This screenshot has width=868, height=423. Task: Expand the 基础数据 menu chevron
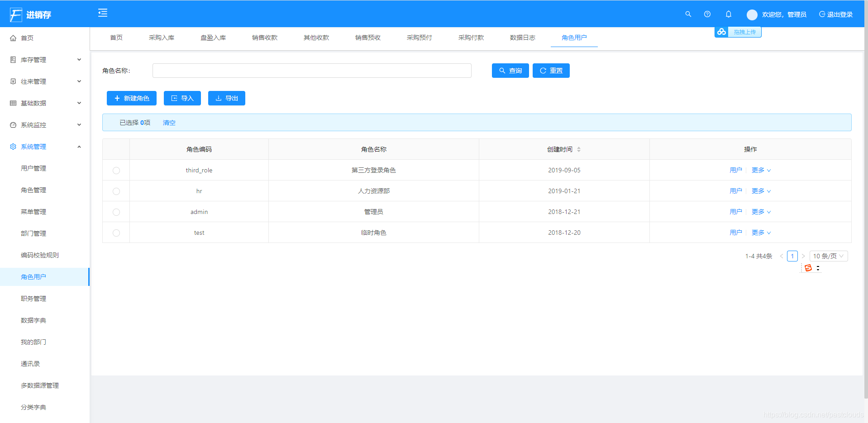(x=79, y=103)
